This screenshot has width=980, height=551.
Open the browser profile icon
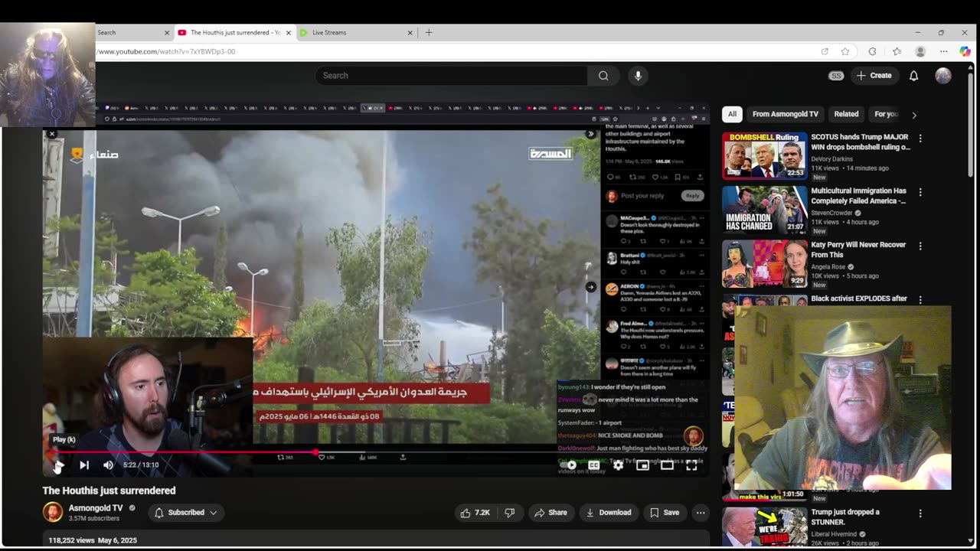[920, 51]
